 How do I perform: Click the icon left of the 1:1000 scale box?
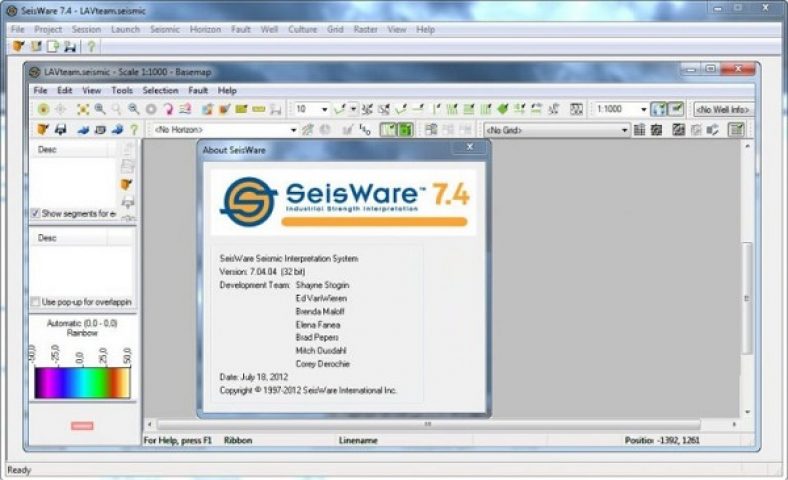tap(576, 109)
